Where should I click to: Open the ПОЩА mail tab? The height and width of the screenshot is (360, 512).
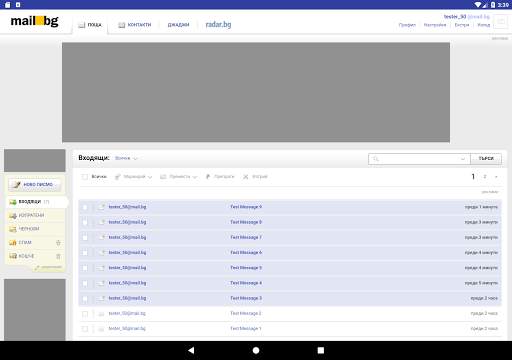tap(90, 25)
